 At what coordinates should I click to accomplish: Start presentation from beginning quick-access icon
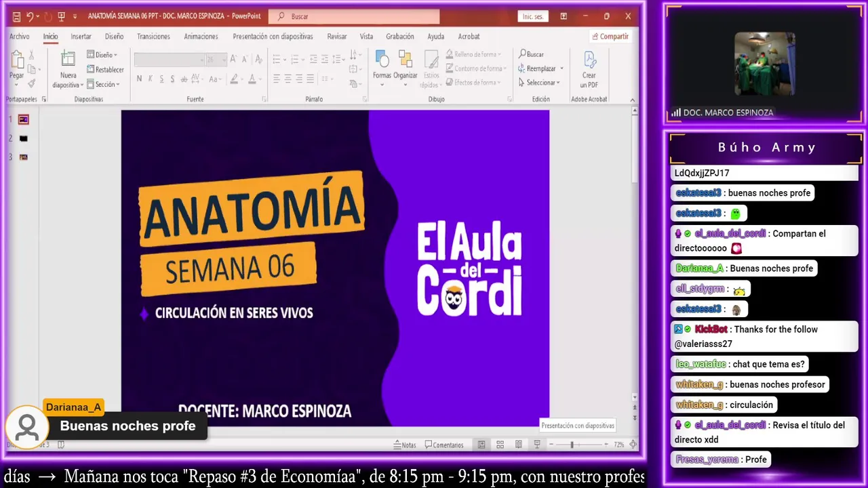pos(61,17)
